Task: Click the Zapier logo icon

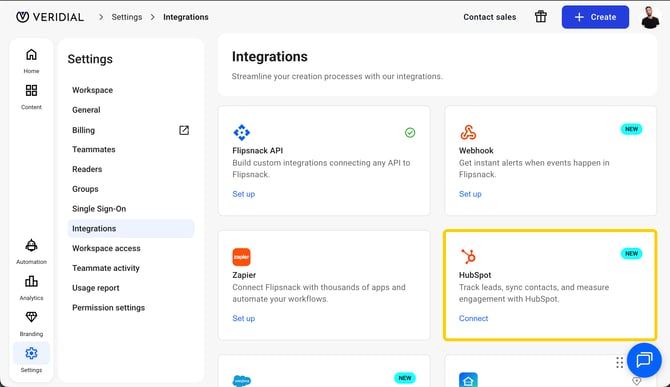Action: (241, 257)
